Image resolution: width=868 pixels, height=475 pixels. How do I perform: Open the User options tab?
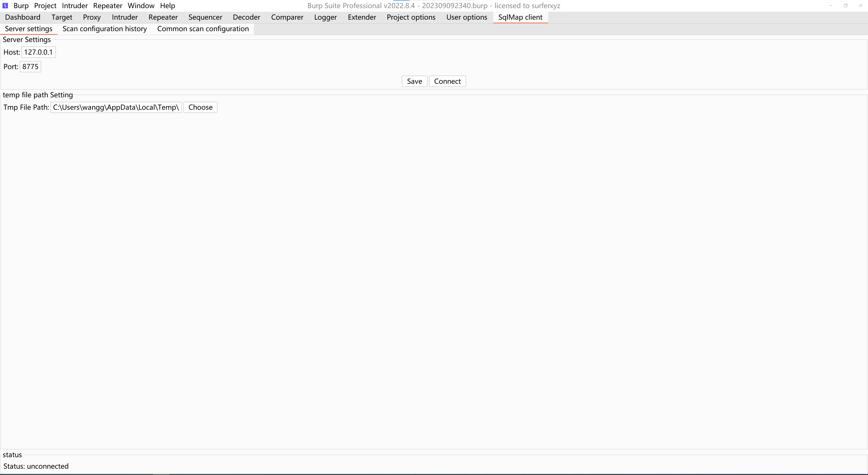tap(466, 17)
